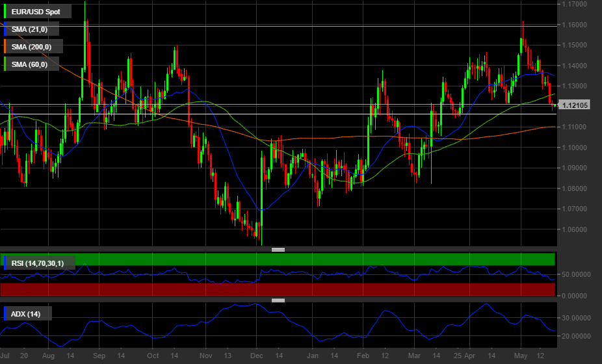Click the red oversold band in RSI panel
Image resolution: width=602 pixels, height=364 pixels.
coord(325,289)
